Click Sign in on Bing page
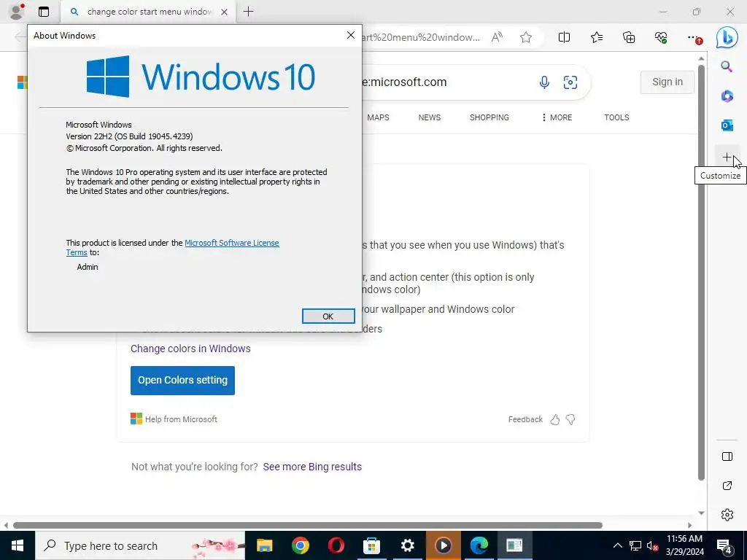This screenshot has width=747, height=560. click(667, 82)
